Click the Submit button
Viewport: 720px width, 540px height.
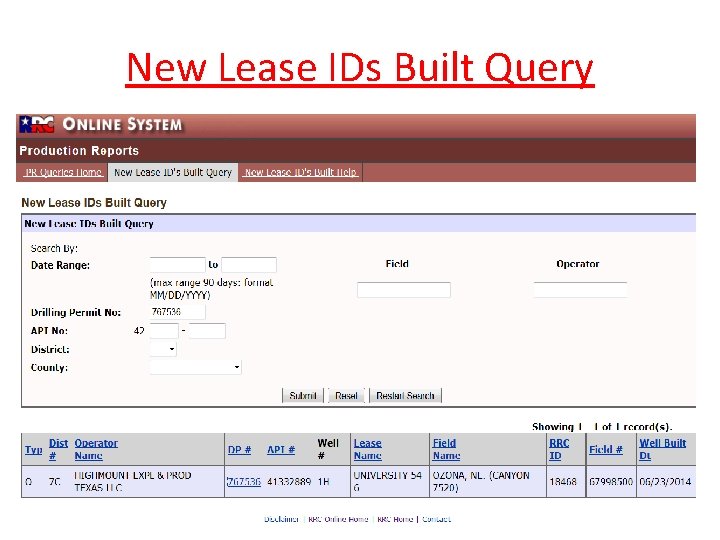(x=303, y=395)
